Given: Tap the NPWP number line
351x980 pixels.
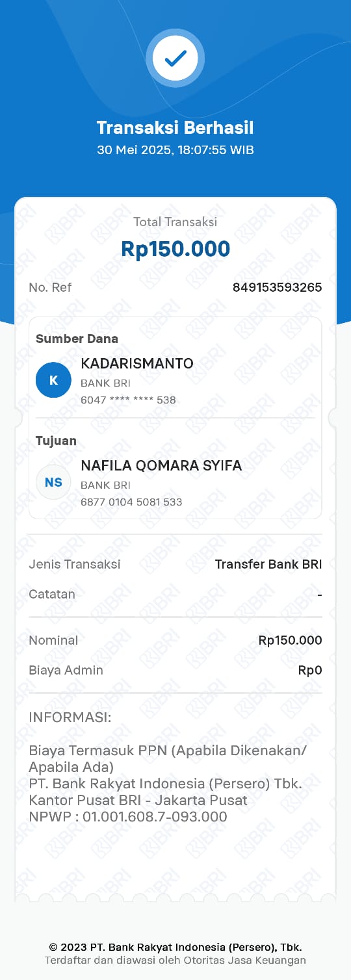Looking at the screenshot, I should coord(128,817).
